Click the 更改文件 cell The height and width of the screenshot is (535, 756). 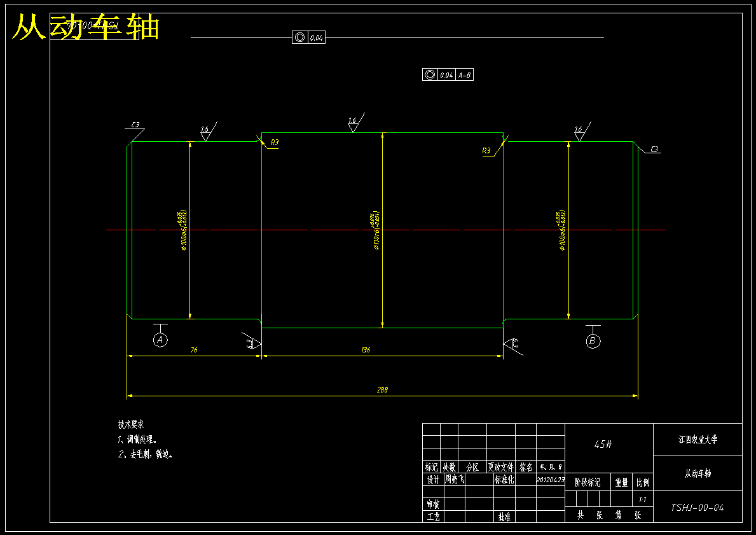tap(501, 467)
